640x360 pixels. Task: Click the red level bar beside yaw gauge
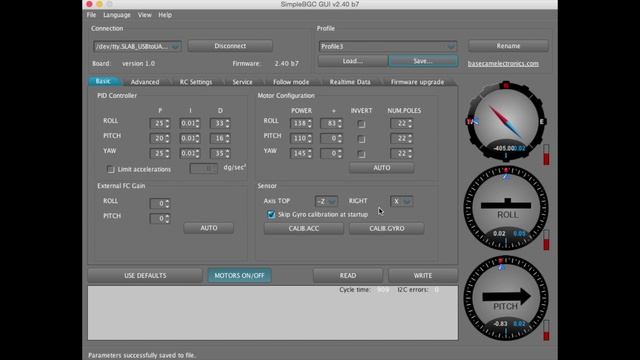(546, 155)
